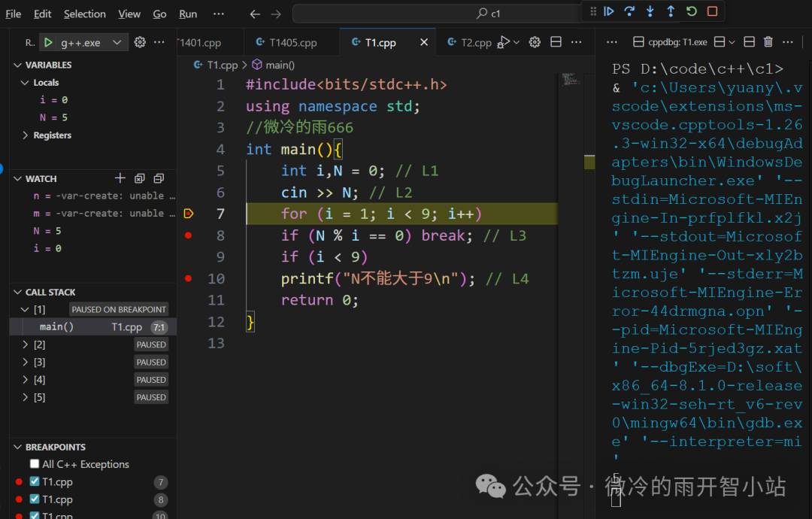Start debugging with green play button
This screenshot has width=812, height=519.
click(48, 42)
